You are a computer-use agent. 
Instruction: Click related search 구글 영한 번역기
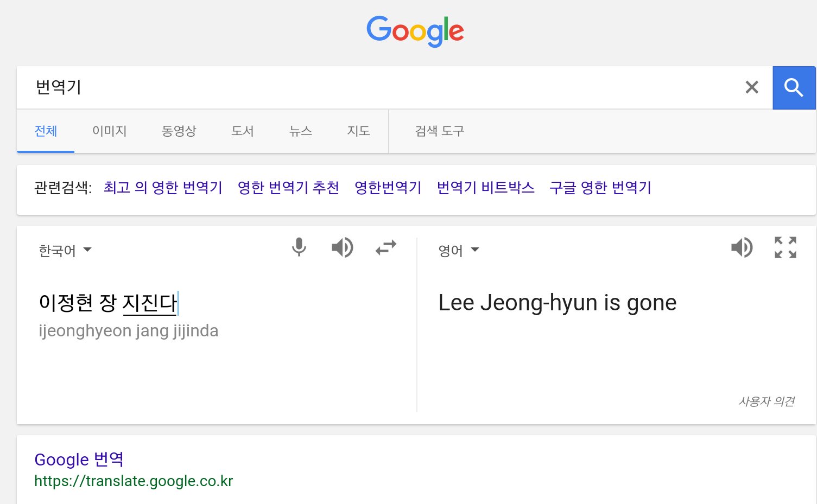tap(600, 188)
